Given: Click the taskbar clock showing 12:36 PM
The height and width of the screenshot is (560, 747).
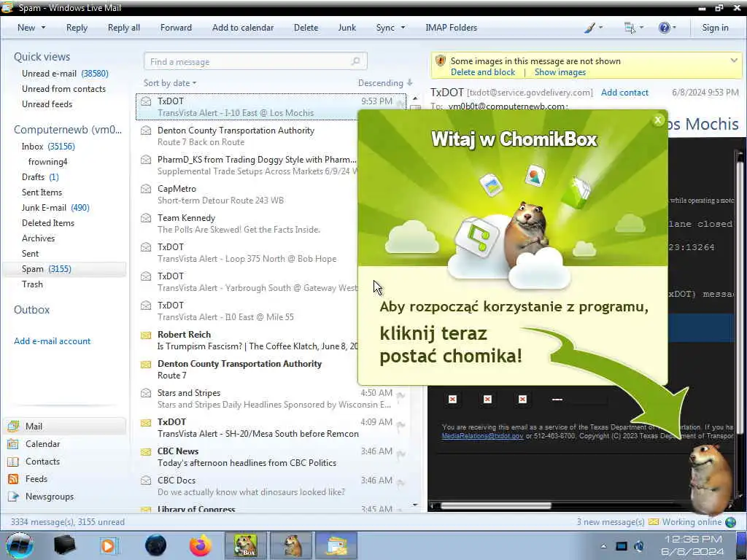Looking at the screenshot, I should coord(693,545).
